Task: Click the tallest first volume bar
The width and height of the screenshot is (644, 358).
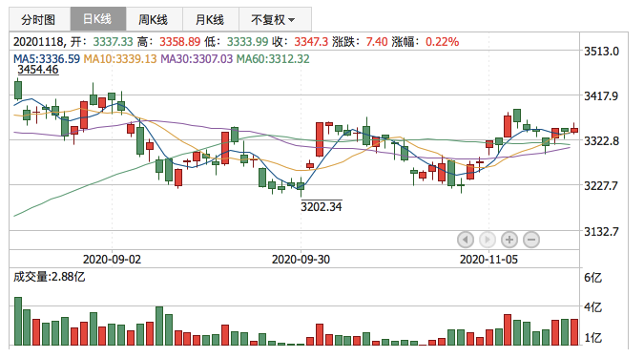Action: (18, 321)
